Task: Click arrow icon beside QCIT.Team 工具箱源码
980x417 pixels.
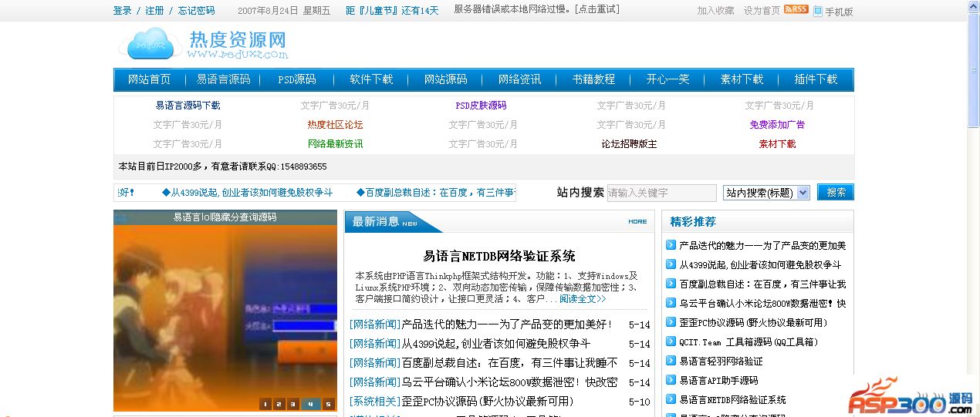Action: [671, 341]
